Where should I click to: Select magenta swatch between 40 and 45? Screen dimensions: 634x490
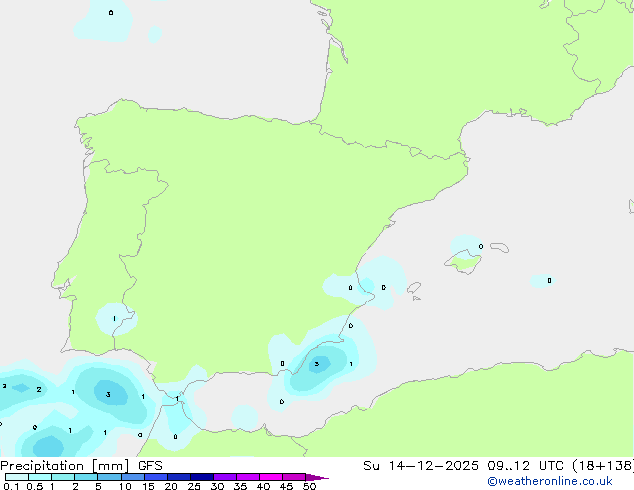271,477
